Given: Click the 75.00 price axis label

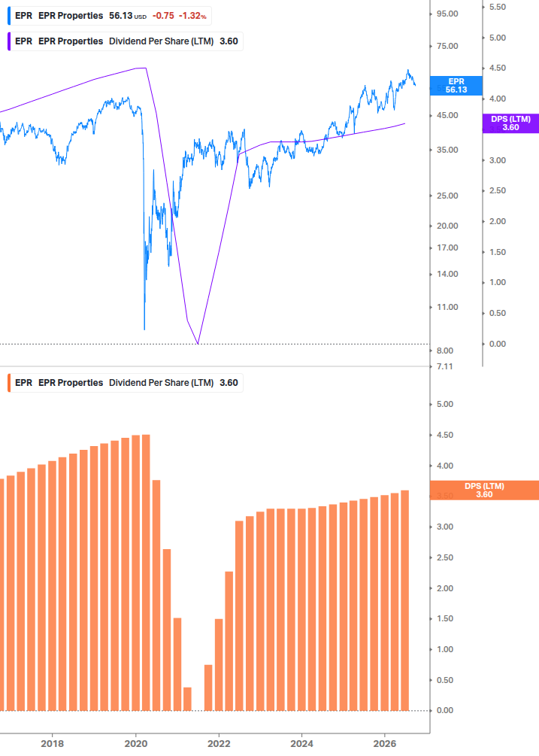Looking at the screenshot, I should click(x=447, y=47).
